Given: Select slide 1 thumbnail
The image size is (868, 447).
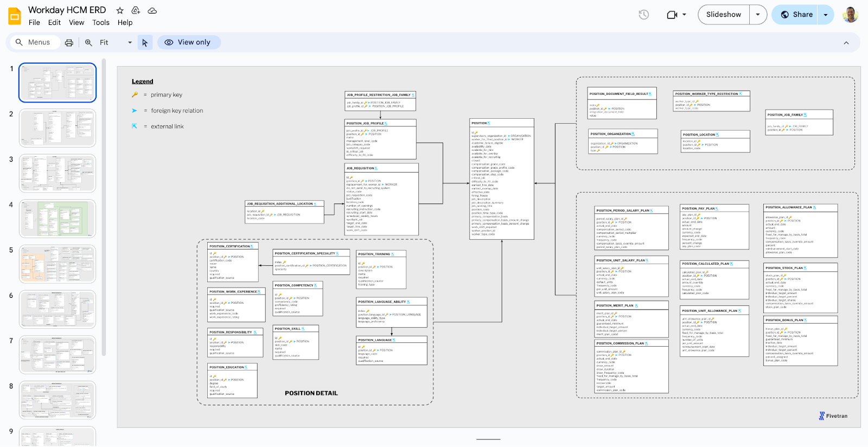Looking at the screenshot, I should pos(58,82).
